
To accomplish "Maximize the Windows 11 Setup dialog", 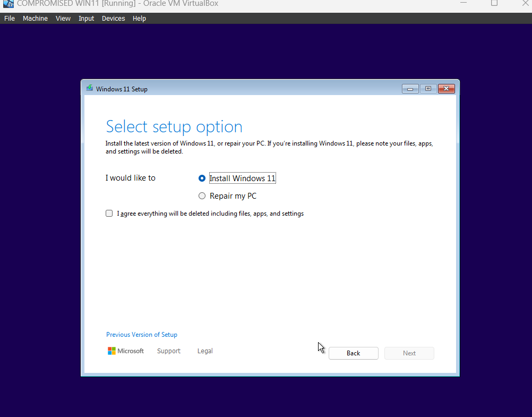I will (x=428, y=89).
